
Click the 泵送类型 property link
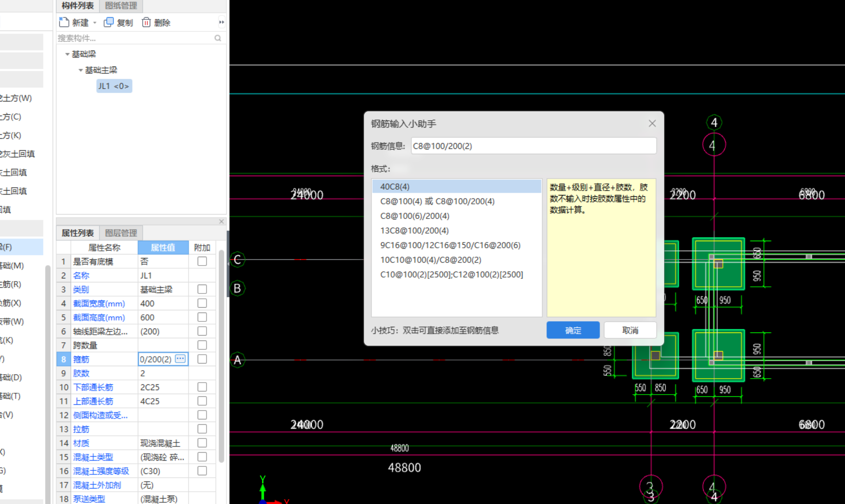click(x=89, y=499)
